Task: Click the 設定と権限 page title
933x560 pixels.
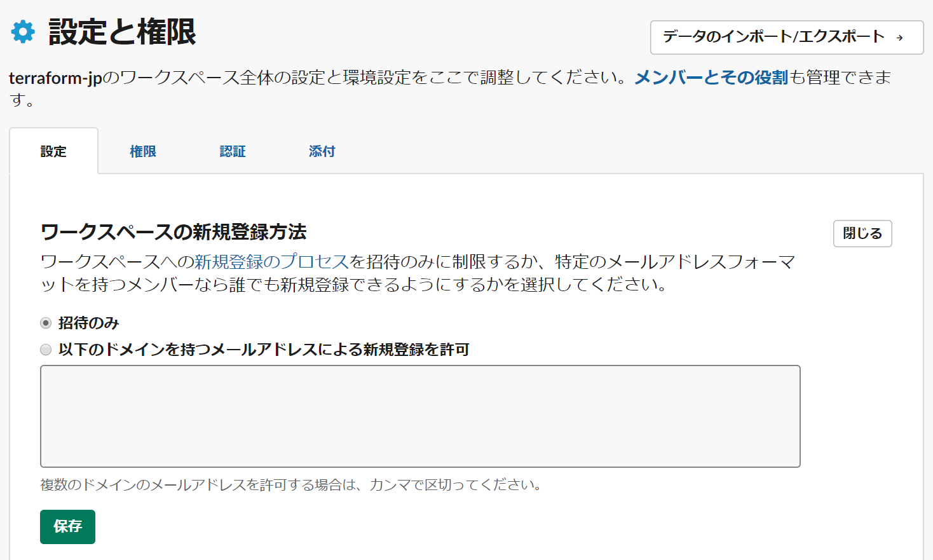Action: 122,32
